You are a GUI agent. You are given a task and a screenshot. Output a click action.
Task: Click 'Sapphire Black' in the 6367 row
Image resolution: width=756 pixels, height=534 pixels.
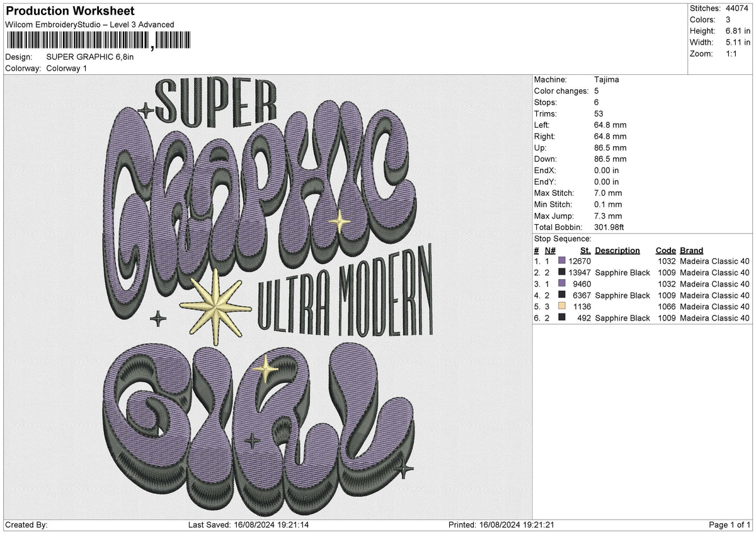click(x=622, y=295)
